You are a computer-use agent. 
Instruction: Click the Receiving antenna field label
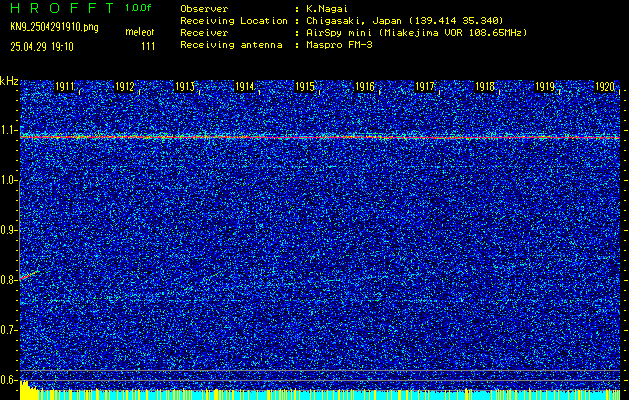click(231, 45)
